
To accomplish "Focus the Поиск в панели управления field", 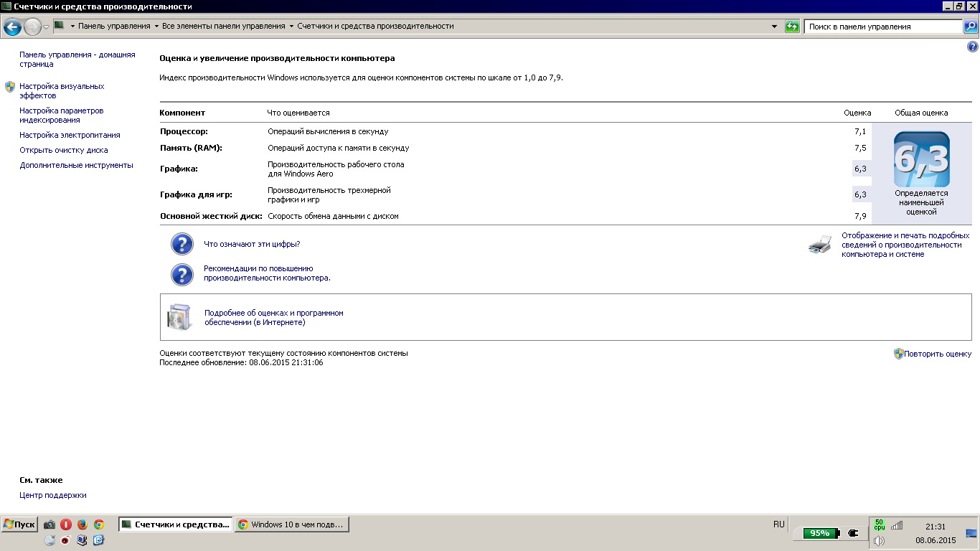I will 882,27.
